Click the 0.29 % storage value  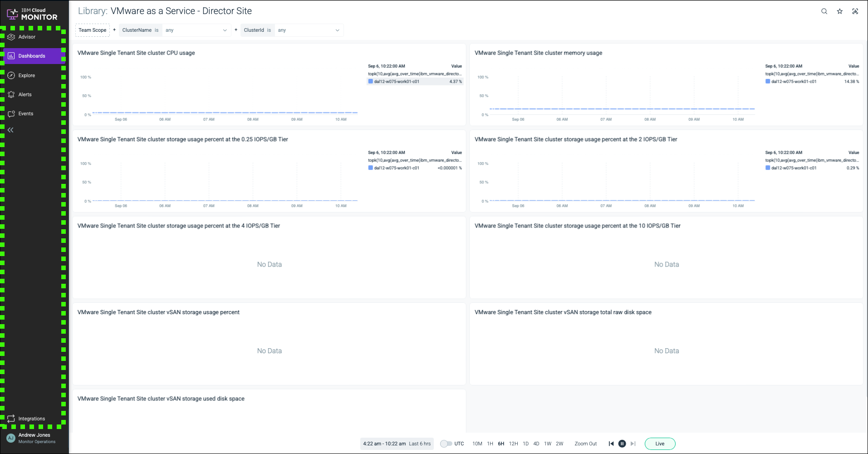[853, 168]
